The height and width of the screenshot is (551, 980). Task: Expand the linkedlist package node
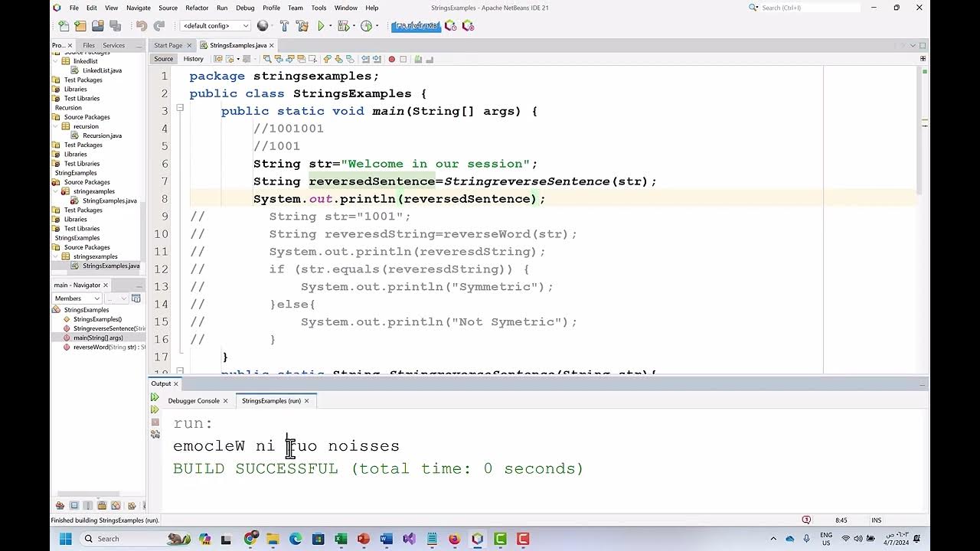(56, 61)
